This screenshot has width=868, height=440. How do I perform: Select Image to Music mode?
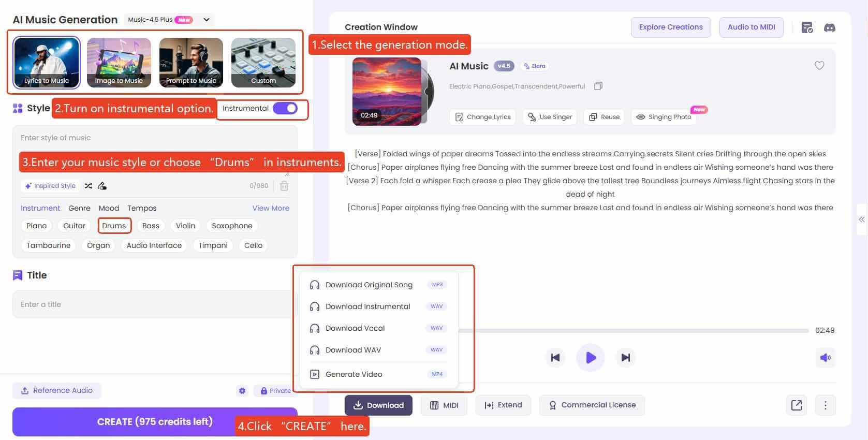(x=119, y=62)
